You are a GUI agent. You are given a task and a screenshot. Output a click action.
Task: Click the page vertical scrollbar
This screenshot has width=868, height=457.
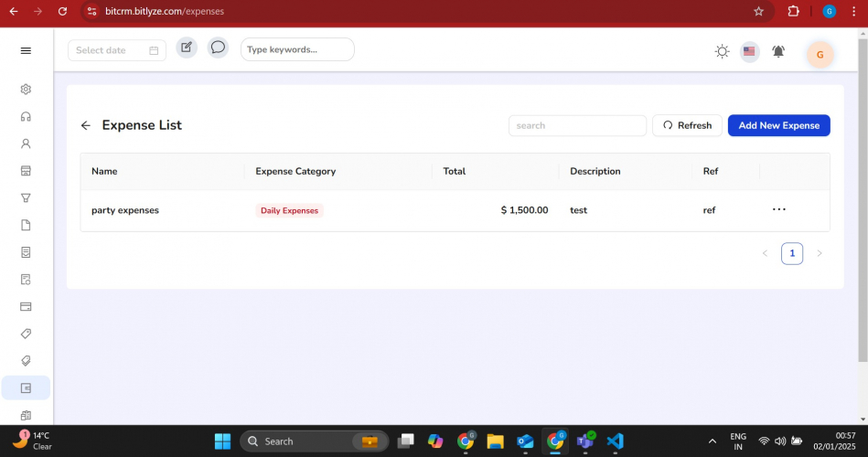[x=863, y=200]
